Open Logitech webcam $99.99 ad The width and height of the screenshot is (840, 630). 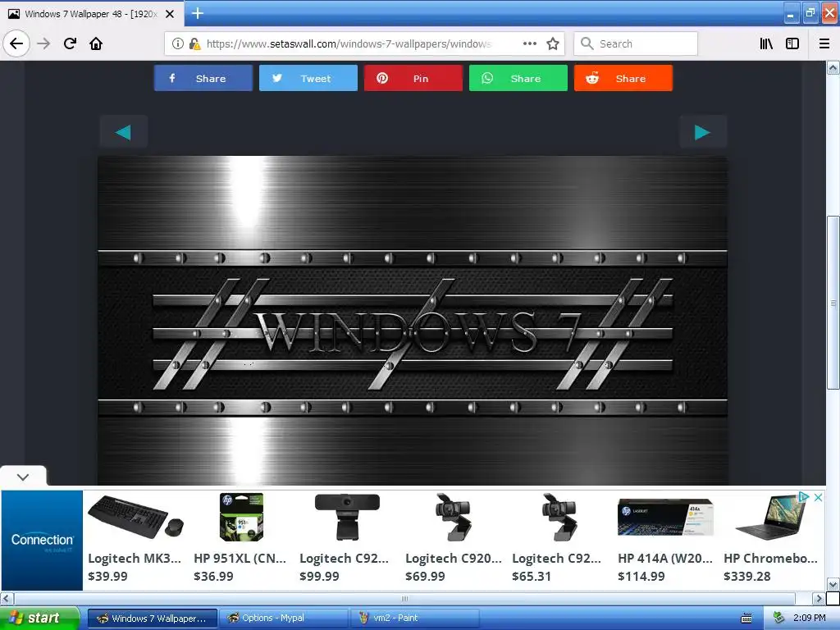(347, 538)
